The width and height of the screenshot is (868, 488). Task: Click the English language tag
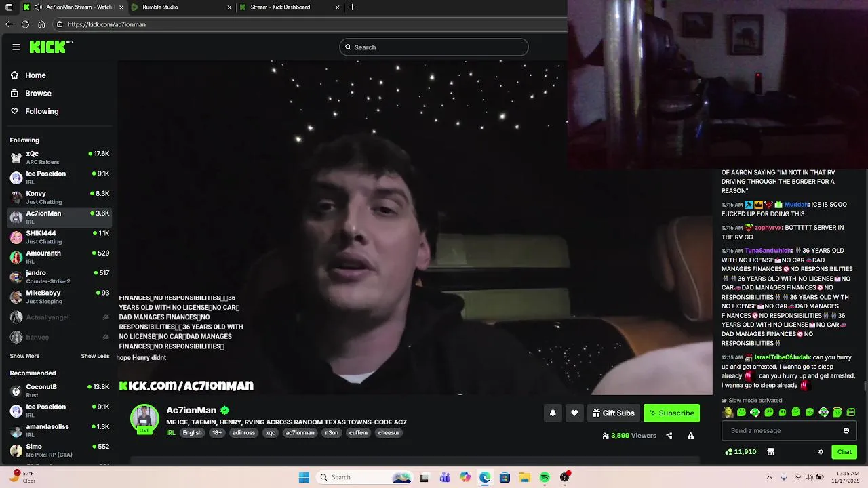pyautogui.click(x=192, y=433)
